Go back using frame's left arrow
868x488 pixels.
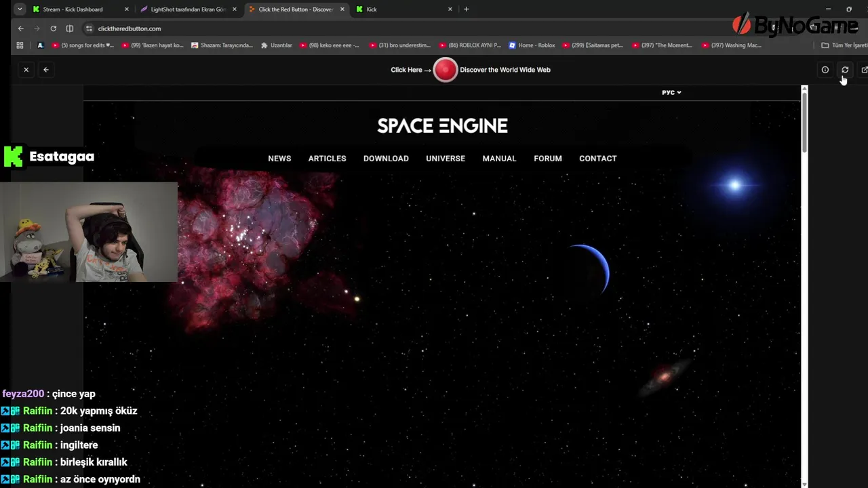[46, 70]
